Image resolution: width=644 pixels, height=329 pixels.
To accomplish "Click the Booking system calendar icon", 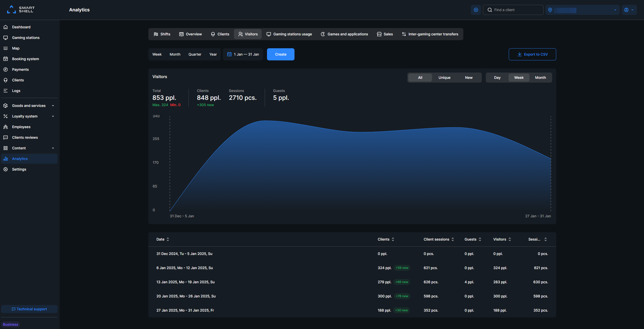I will pyautogui.click(x=6, y=59).
